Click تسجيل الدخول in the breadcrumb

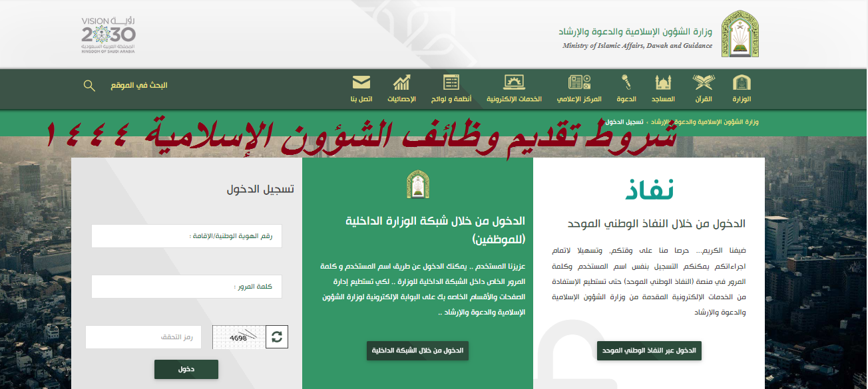pyautogui.click(x=625, y=122)
